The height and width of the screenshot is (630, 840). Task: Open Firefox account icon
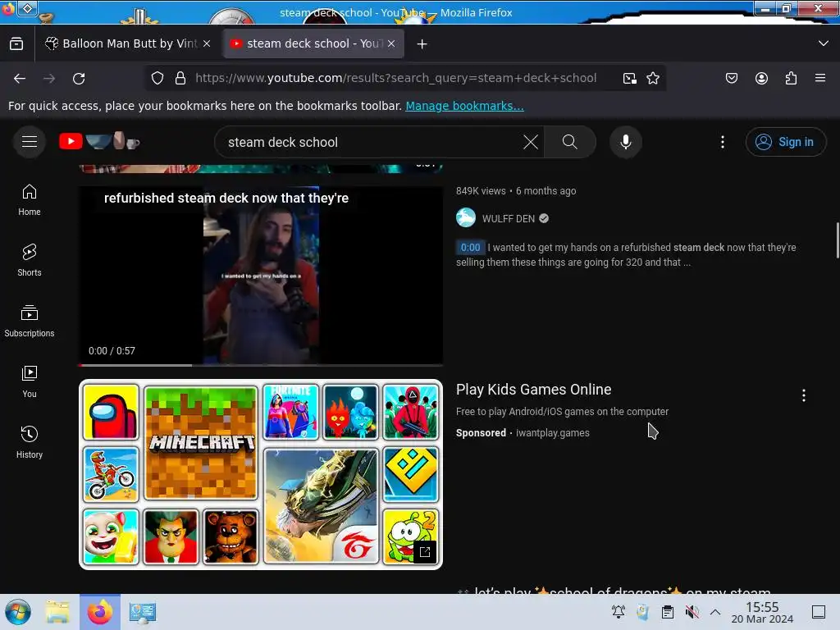pyautogui.click(x=761, y=78)
